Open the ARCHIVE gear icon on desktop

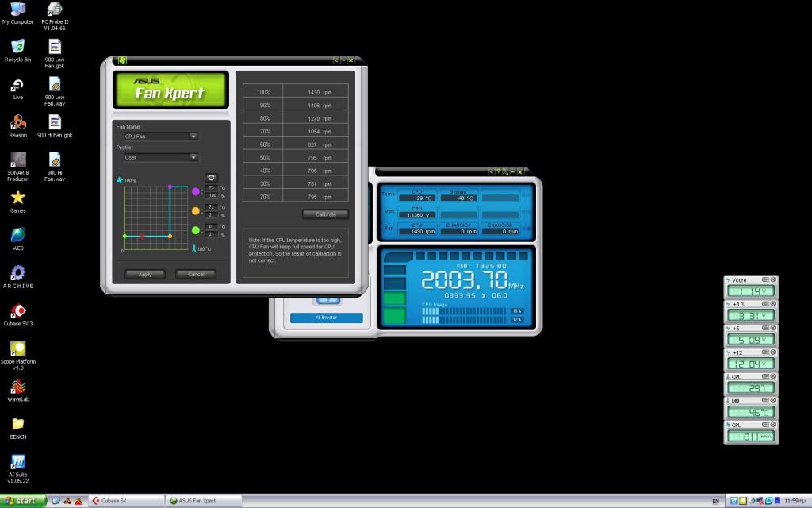[17, 277]
